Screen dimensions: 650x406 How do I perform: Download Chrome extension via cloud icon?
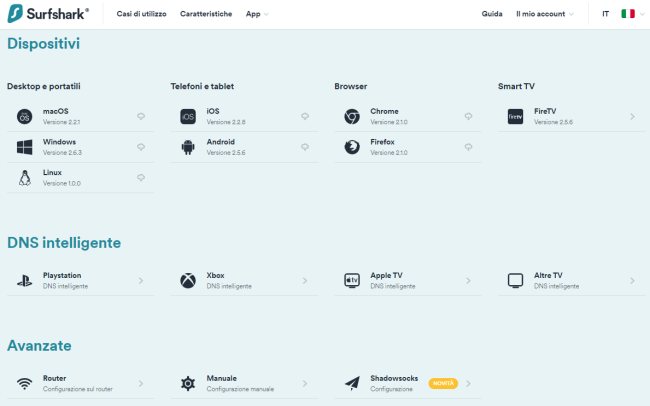click(468, 117)
